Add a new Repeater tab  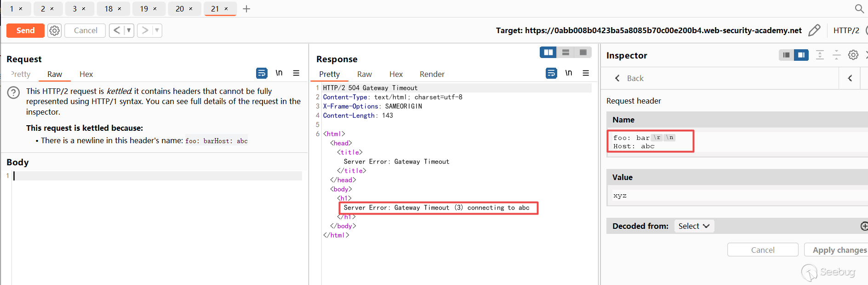click(246, 9)
